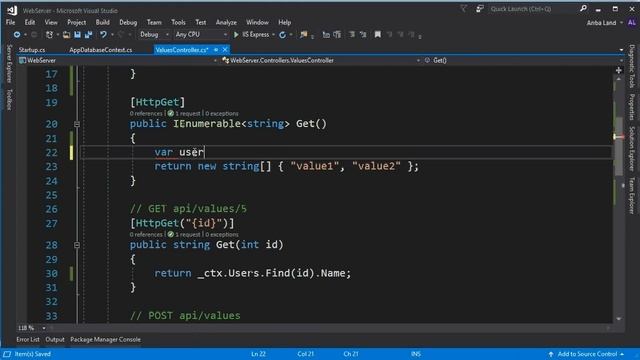Click the uncomment lines icon

(x=363, y=35)
